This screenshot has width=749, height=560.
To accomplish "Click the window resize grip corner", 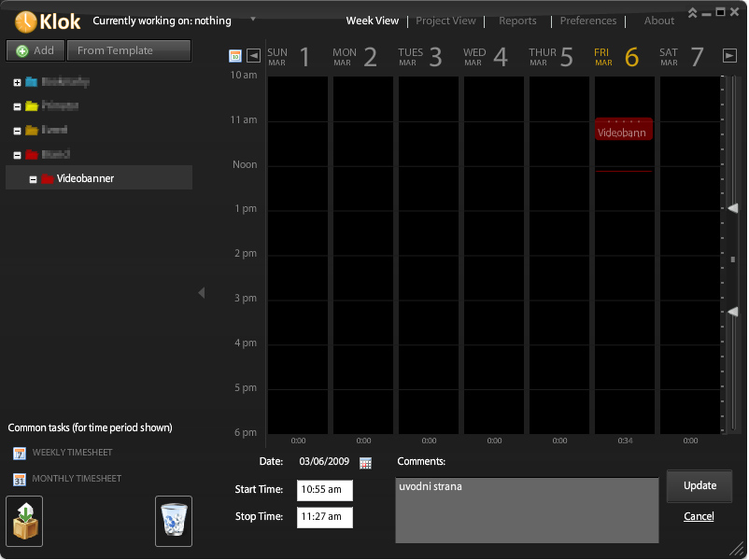I will tap(737, 549).
